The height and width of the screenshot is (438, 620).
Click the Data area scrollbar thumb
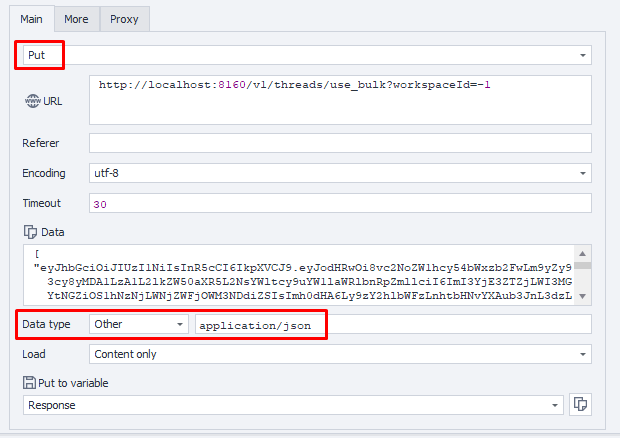[582, 264]
